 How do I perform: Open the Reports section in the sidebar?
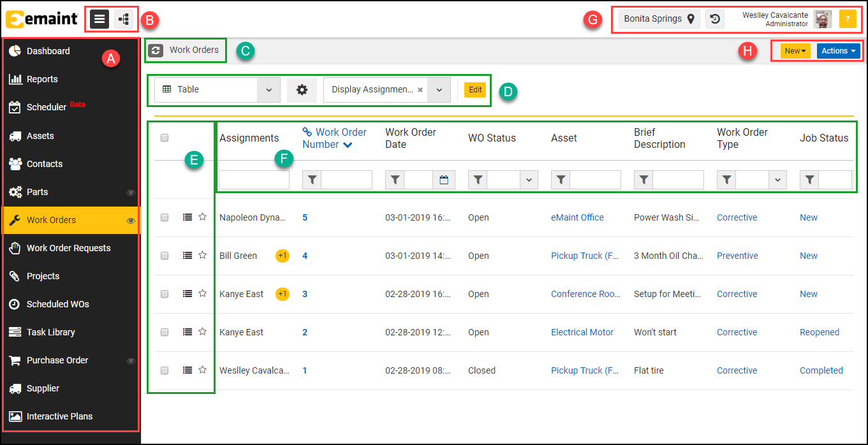click(x=41, y=79)
